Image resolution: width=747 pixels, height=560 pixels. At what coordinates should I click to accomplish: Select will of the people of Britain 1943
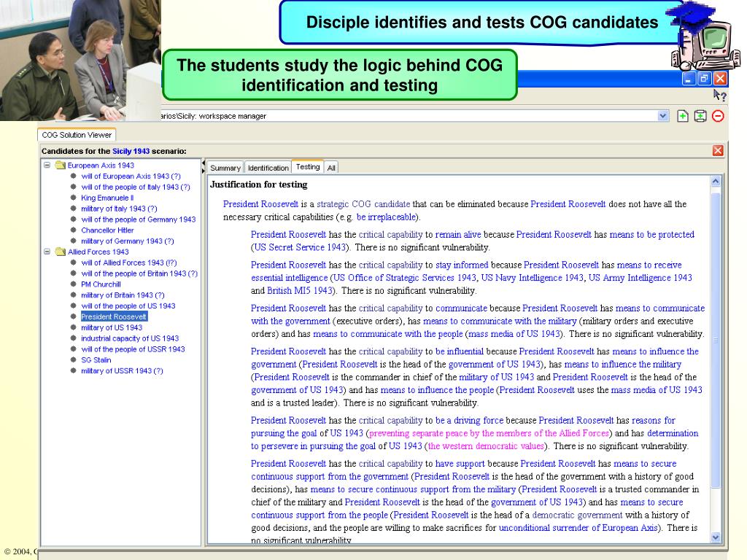click(139, 273)
